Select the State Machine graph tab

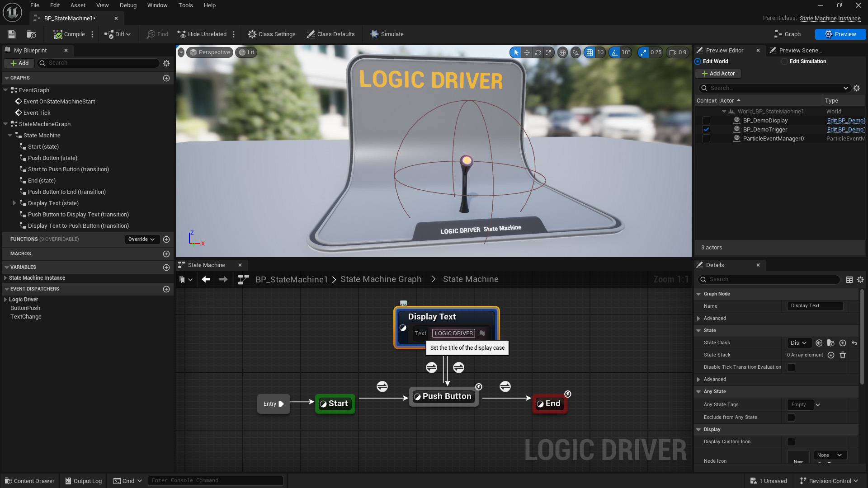[207, 265]
